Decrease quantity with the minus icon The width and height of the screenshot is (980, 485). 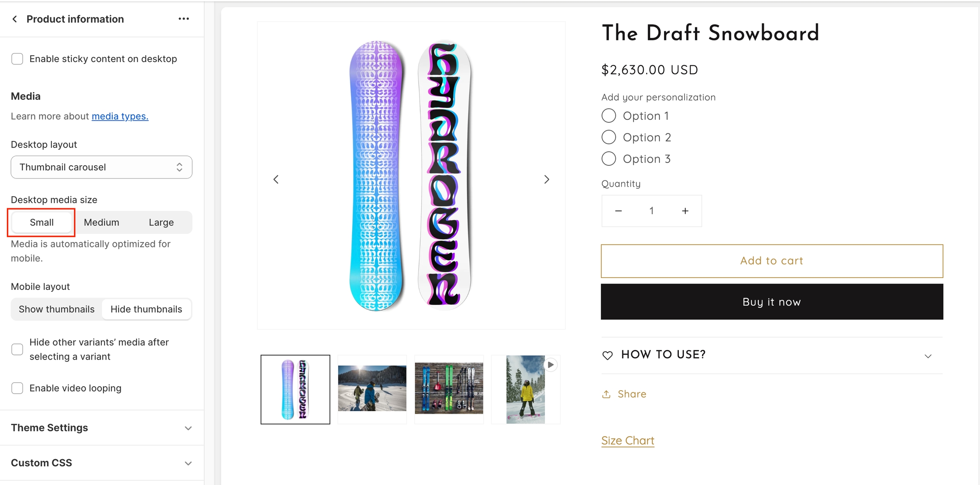pyautogui.click(x=618, y=211)
